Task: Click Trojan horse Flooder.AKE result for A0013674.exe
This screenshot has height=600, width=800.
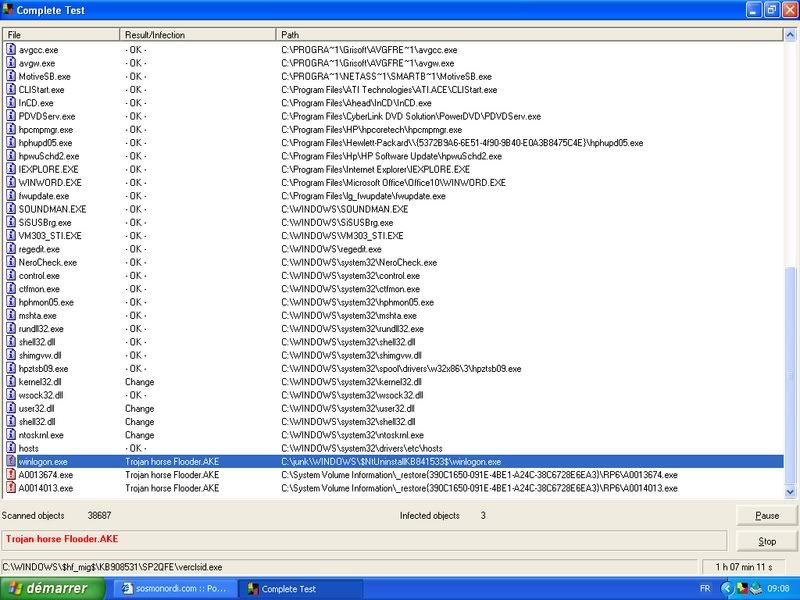Action: pyautogui.click(x=172, y=474)
